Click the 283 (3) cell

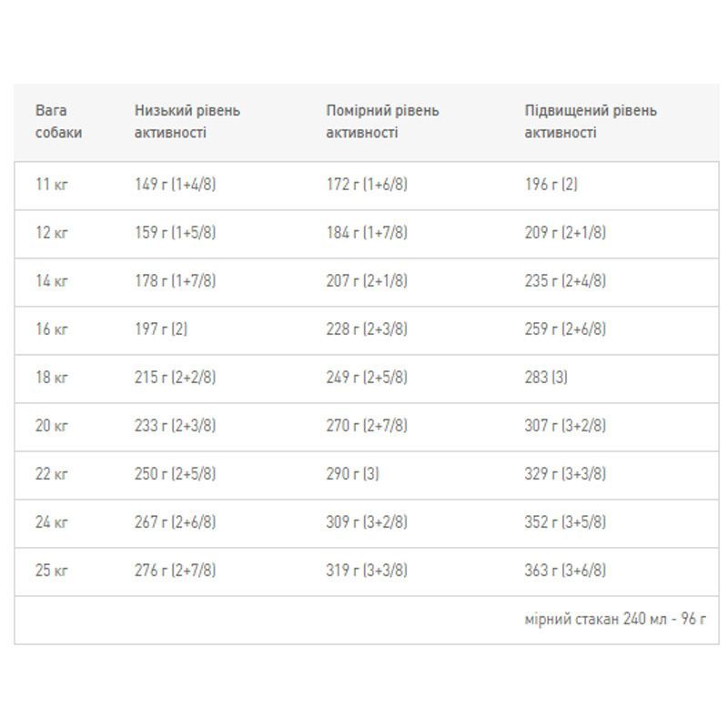pyautogui.click(x=546, y=378)
